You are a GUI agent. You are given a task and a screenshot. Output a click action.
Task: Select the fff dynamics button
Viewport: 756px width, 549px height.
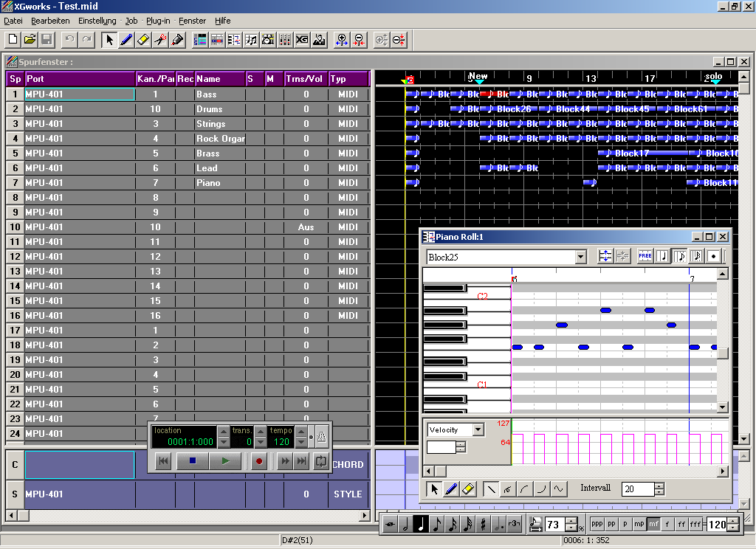click(x=695, y=525)
